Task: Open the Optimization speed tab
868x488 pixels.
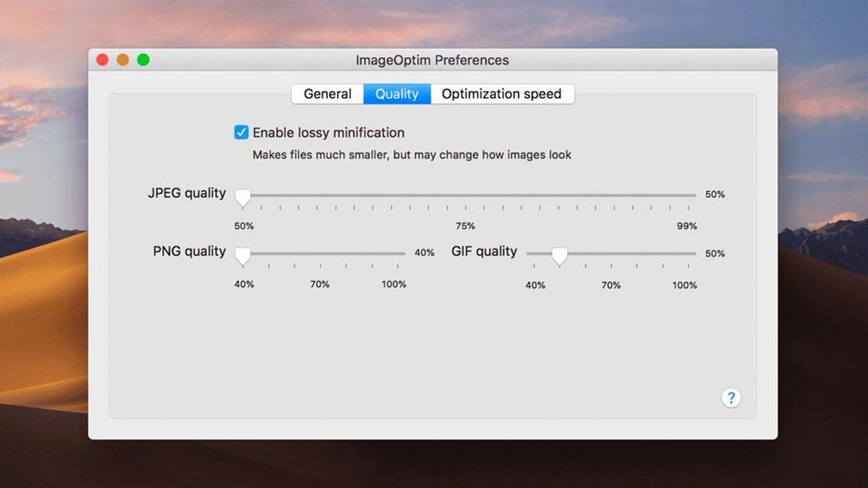Action: [501, 94]
